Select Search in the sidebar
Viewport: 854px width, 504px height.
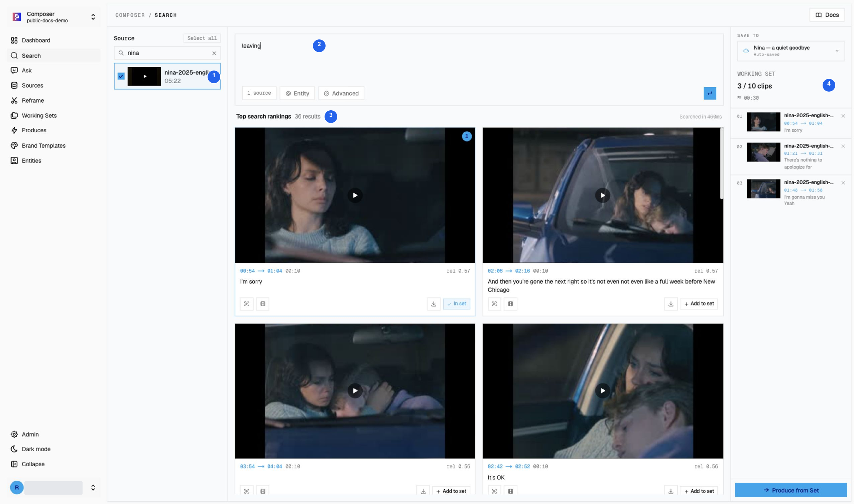tap(54, 56)
